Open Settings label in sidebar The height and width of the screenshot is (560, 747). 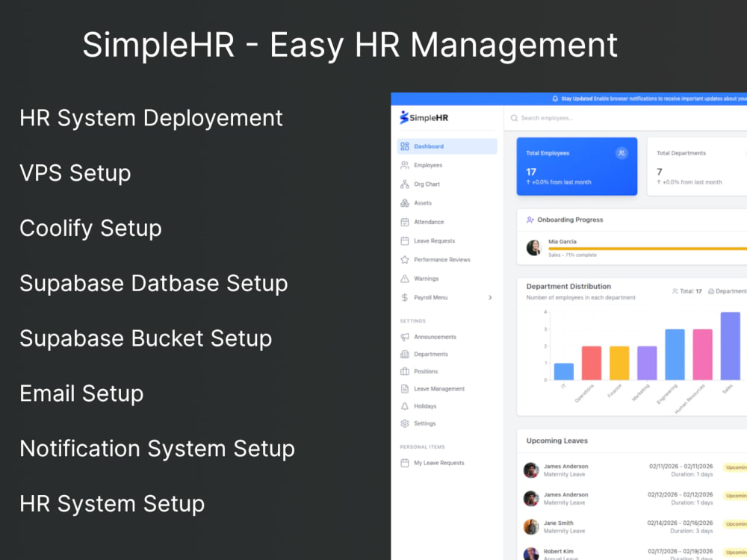click(x=424, y=423)
